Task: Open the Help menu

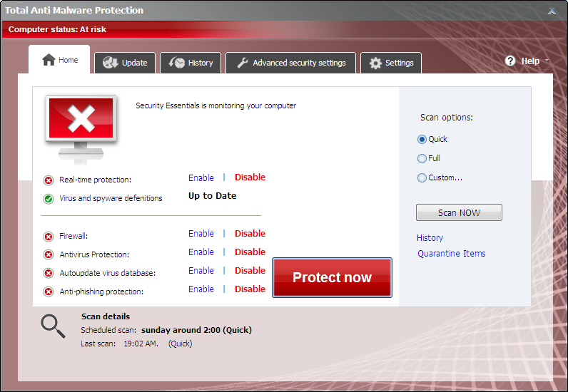Action: (527, 61)
